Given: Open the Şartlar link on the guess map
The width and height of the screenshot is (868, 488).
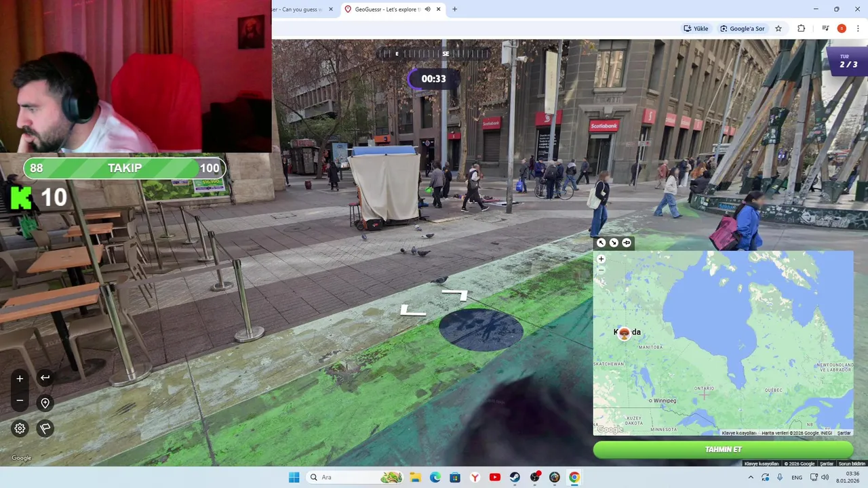Looking at the screenshot, I should [x=844, y=432].
